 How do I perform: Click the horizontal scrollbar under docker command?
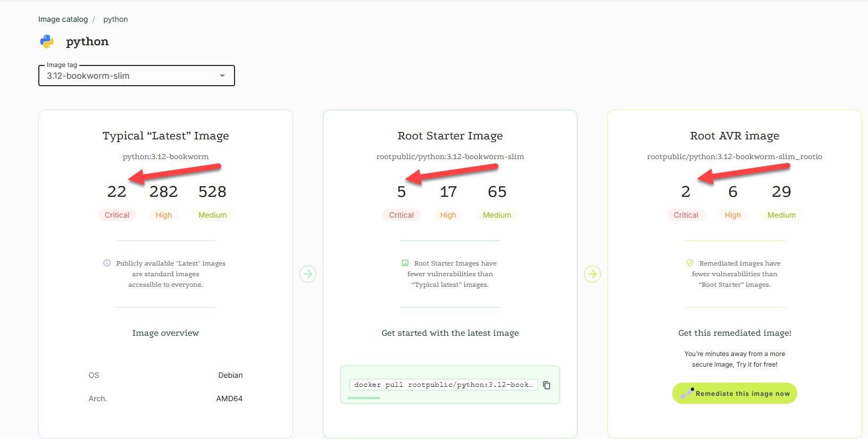coord(364,398)
